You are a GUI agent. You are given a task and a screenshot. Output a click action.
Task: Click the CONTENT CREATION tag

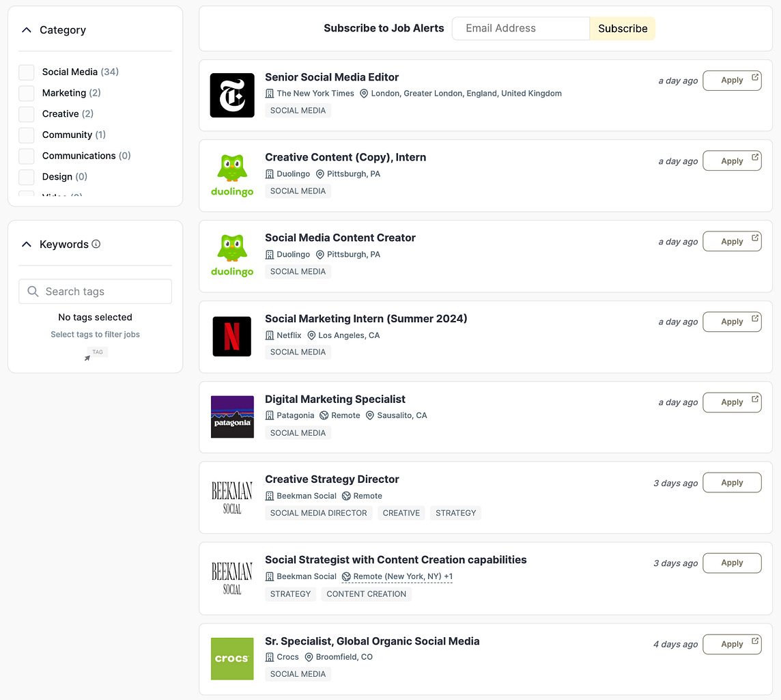click(366, 594)
